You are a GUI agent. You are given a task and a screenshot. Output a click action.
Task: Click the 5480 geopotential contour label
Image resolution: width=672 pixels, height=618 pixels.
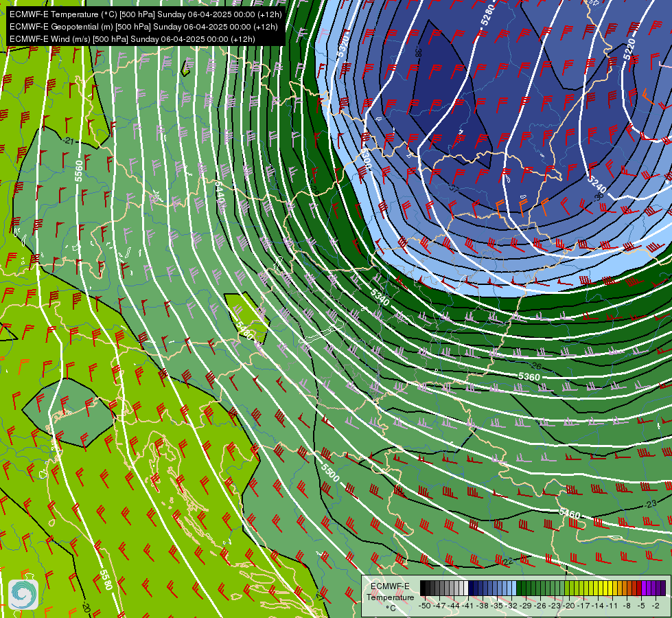(x=245, y=330)
